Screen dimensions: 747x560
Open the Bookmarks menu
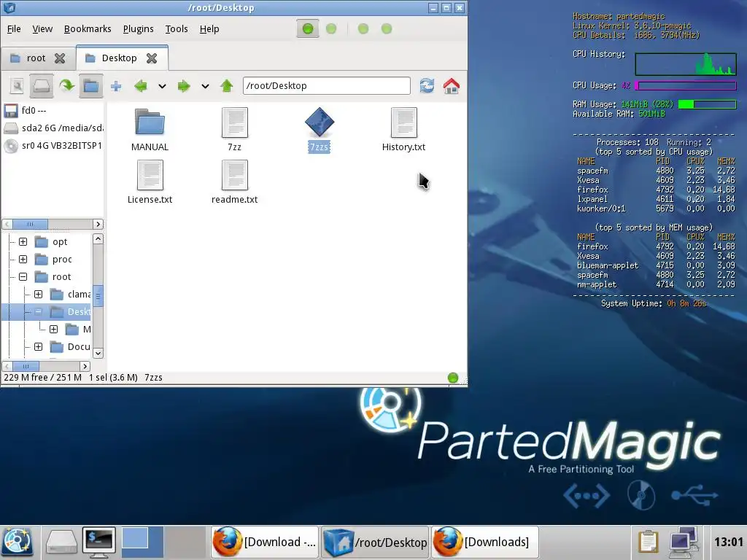click(88, 29)
